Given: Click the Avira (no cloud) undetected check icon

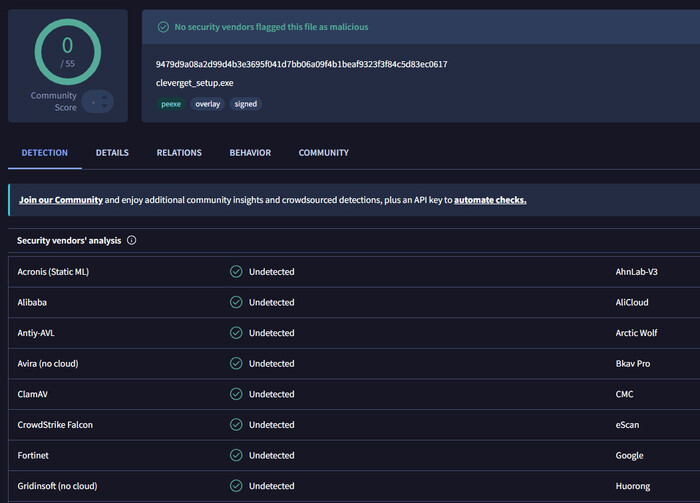Looking at the screenshot, I should tap(236, 363).
